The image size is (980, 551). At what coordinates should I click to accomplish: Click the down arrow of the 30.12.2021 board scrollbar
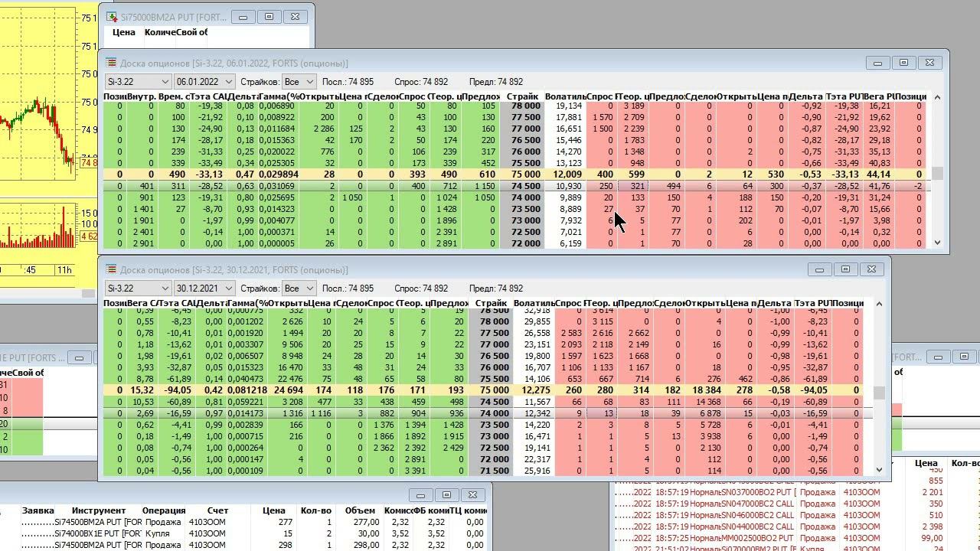click(x=879, y=469)
